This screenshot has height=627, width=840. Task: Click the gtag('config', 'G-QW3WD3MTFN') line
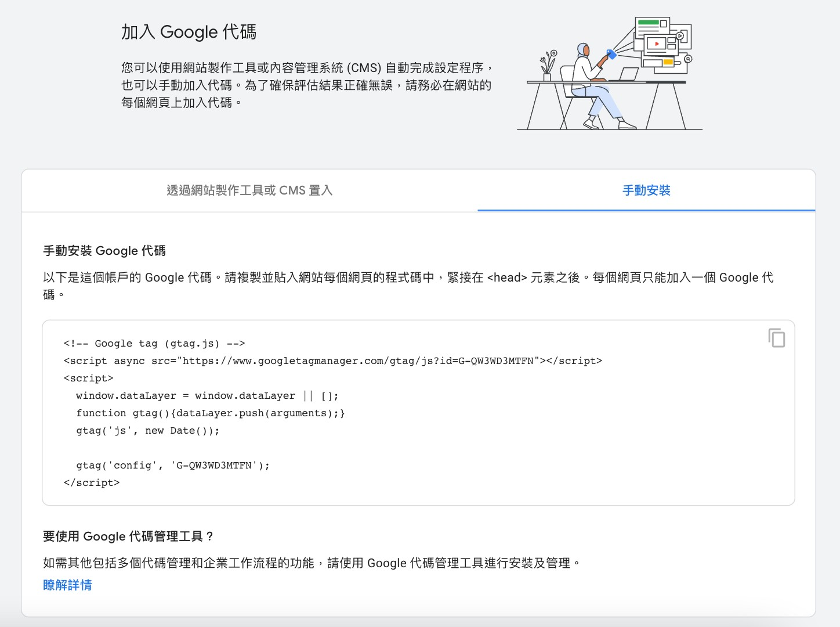tap(173, 466)
